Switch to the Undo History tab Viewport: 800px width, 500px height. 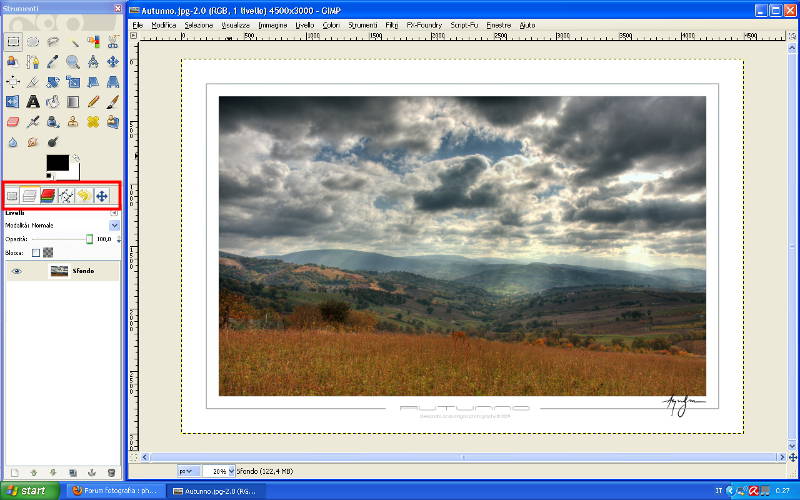pos(84,195)
